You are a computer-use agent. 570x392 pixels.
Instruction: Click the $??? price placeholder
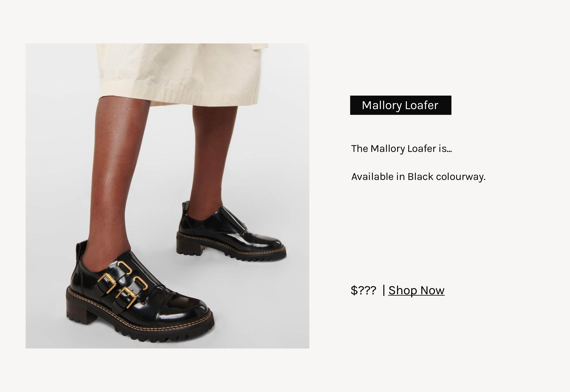[x=363, y=290]
